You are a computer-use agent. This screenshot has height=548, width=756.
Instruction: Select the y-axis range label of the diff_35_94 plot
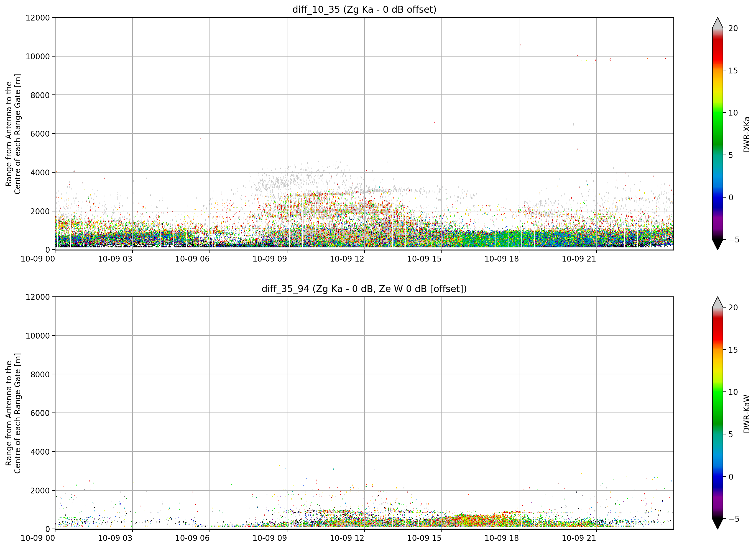pyautogui.click(x=13, y=413)
